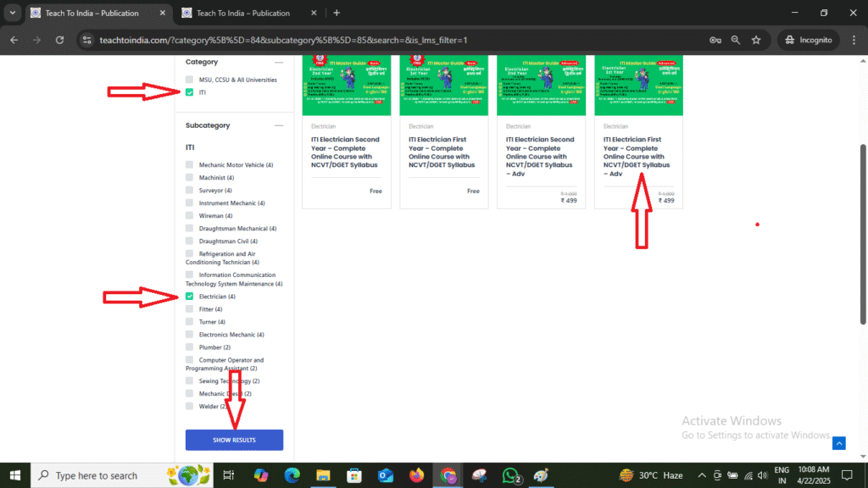Collapse the Category filter section

[x=278, y=63]
